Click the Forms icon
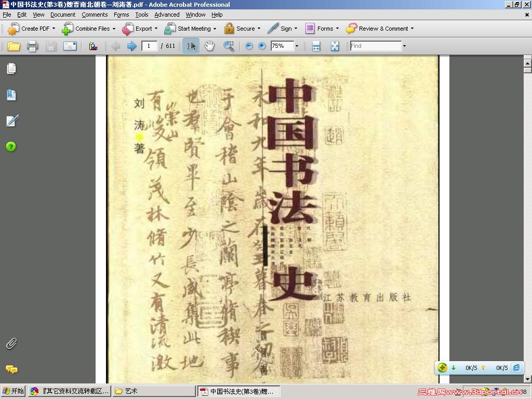The height and width of the screenshot is (399, 532). coord(310,29)
